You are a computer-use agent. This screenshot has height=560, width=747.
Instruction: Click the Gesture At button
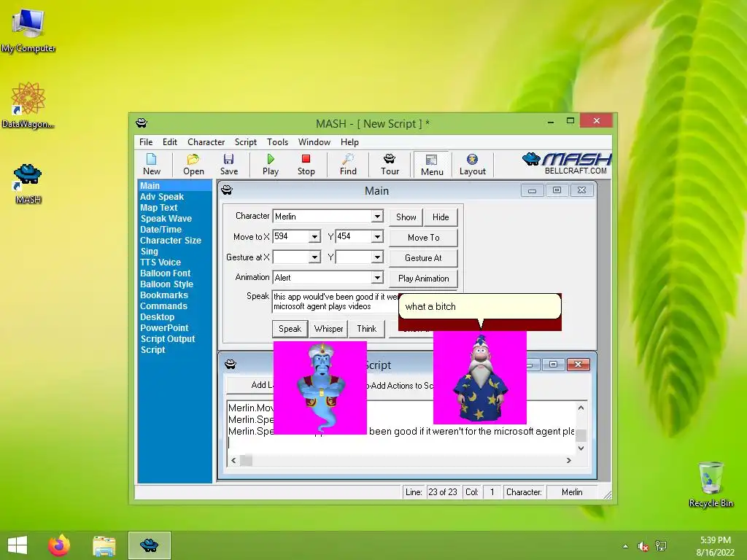(424, 257)
